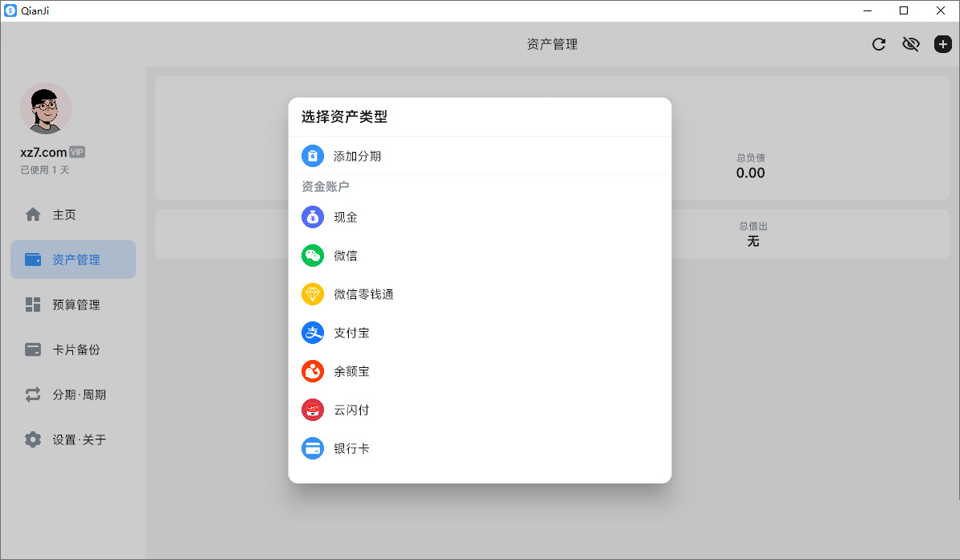Screen dimensions: 960x560
Task: Click the QianJi app icon in title bar
Action: click(10, 10)
